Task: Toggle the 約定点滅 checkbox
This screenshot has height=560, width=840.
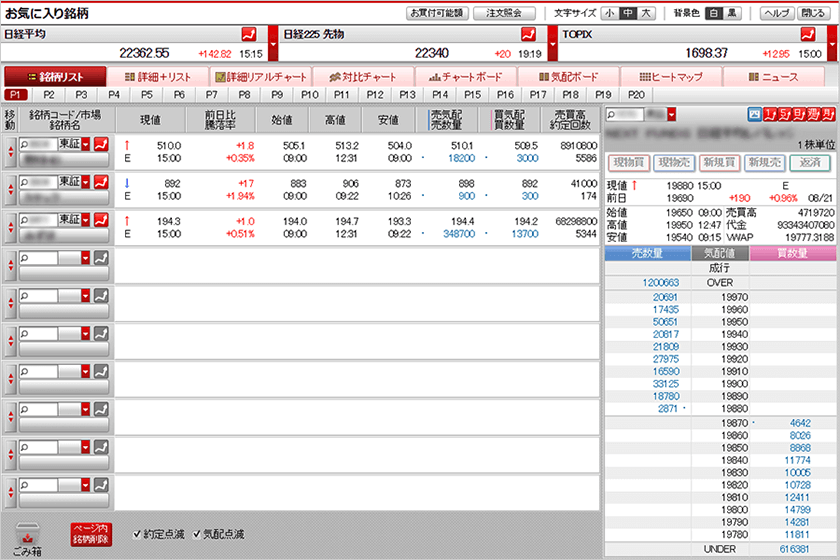Action: tap(138, 533)
